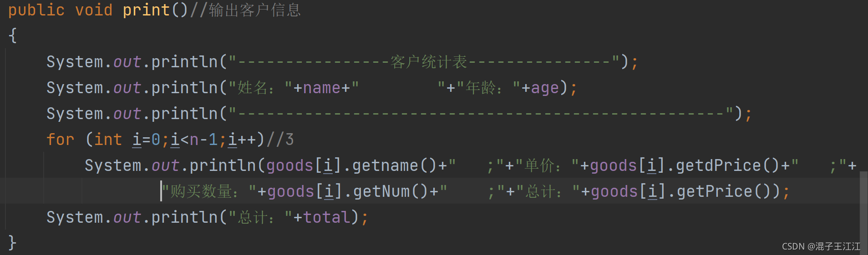Click the '客户统计表' string literal

428,62
